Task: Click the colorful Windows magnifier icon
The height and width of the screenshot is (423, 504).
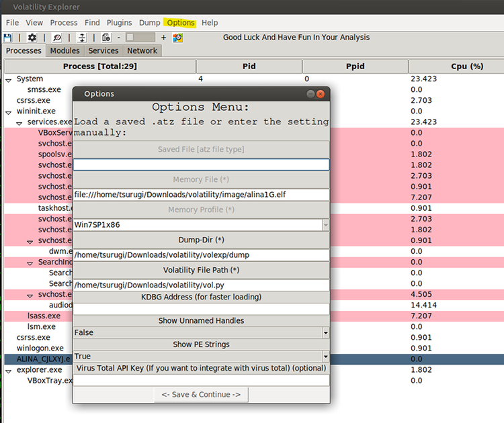Action: (x=178, y=38)
